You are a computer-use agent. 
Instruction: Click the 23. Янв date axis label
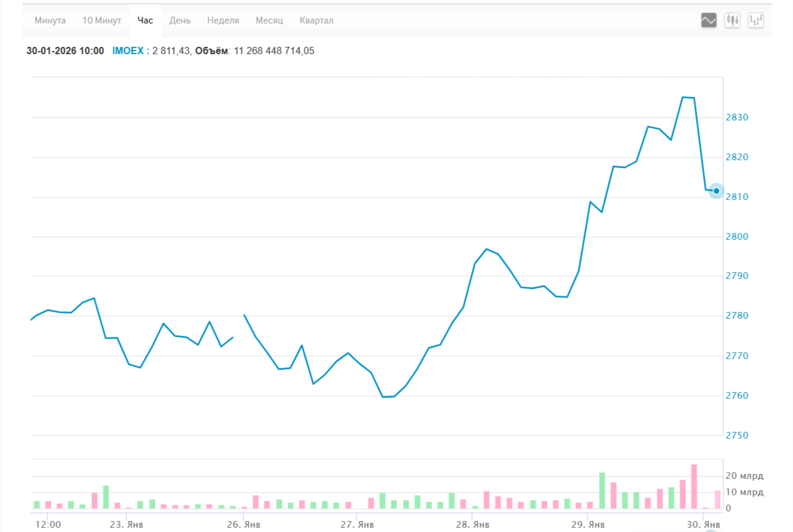click(127, 524)
